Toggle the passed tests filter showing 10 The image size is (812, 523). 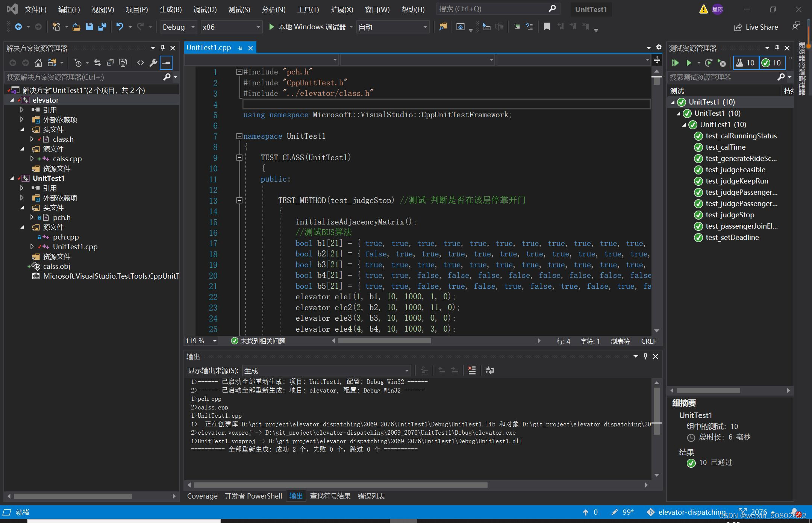pos(772,63)
